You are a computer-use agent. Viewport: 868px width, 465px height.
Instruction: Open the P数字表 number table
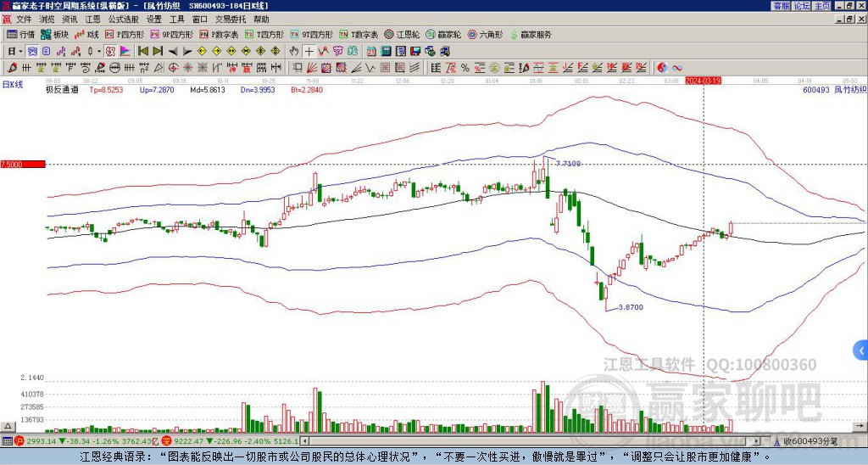coord(220,34)
